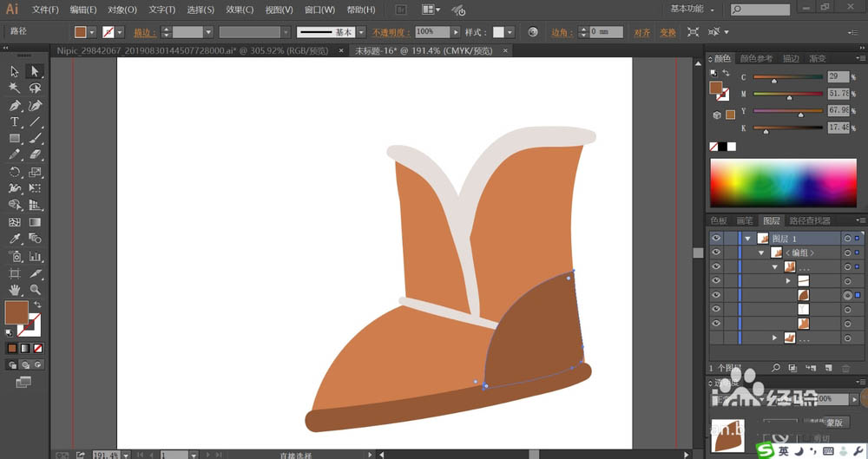Pick the Magic Wand tool
The image size is (868, 459).
[x=15, y=88]
